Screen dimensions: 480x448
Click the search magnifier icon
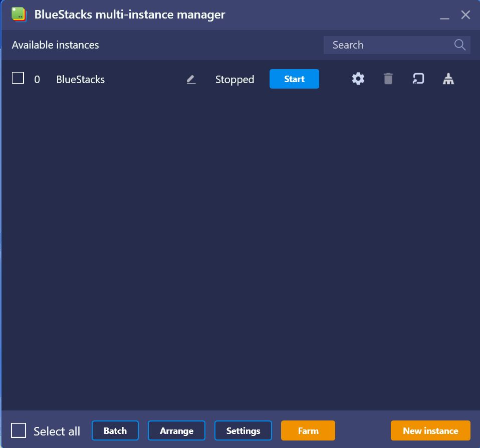coord(459,45)
